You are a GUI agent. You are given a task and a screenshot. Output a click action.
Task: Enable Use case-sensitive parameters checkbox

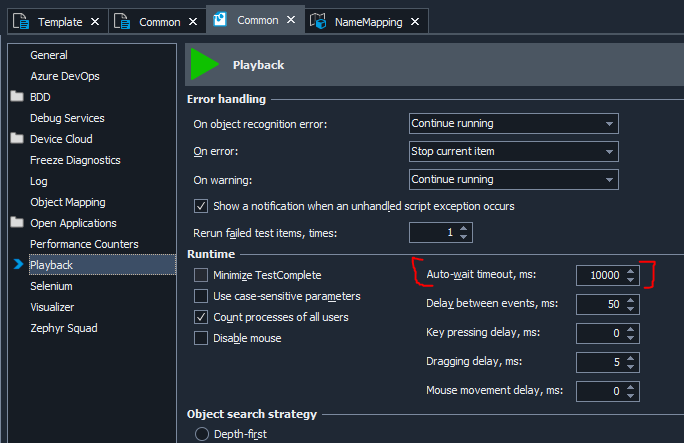point(201,296)
